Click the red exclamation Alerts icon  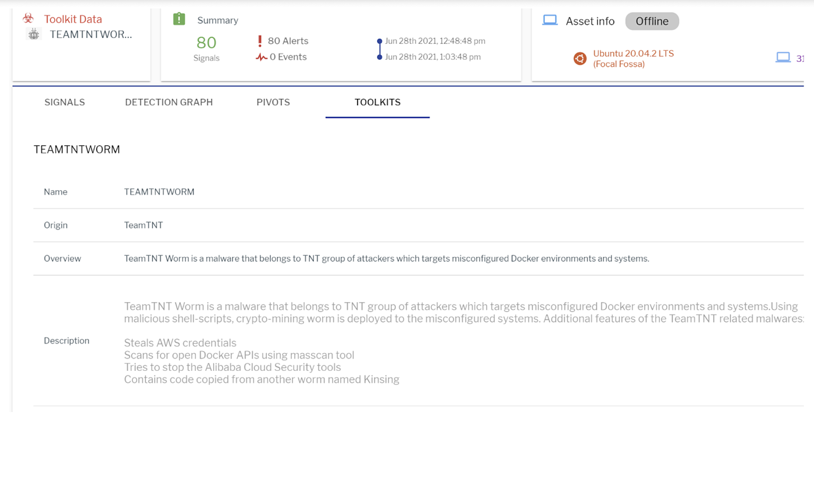pos(260,41)
